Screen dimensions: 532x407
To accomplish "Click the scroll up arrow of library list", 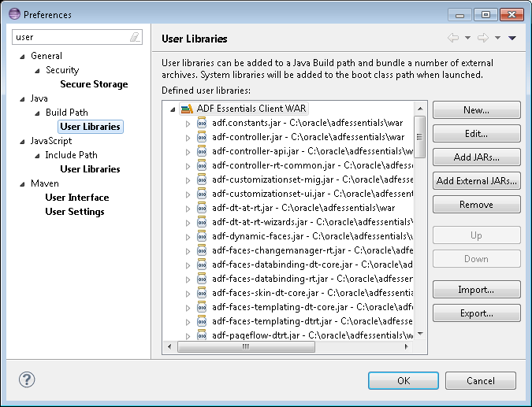I will click(x=420, y=109).
